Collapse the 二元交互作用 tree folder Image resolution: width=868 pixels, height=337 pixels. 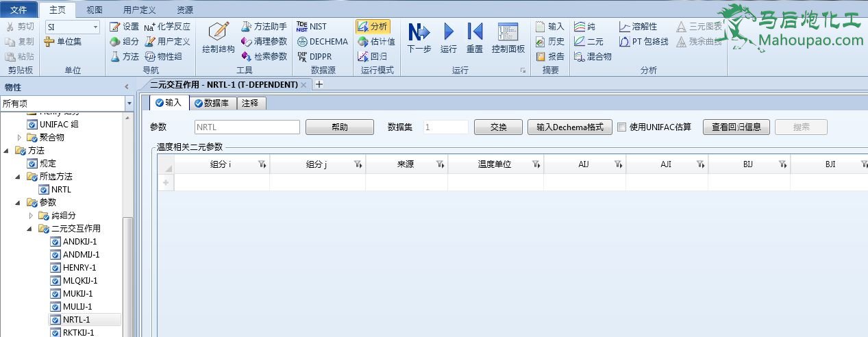30,229
